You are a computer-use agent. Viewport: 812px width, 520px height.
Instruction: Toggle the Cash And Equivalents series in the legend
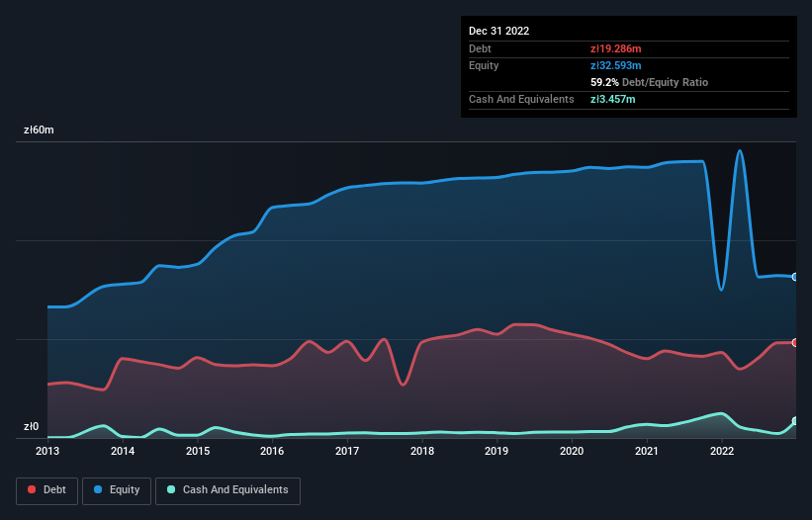click(227, 490)
